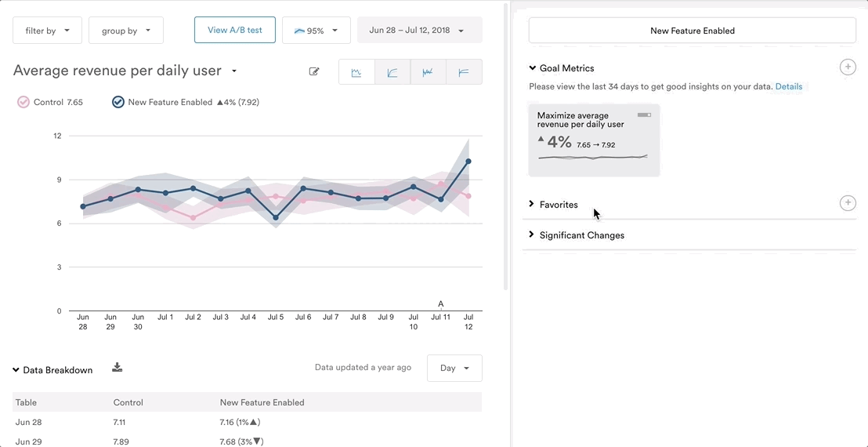The image size is (868, 447).
Task: Click plus icon beside Favorites
Action: pyautogui.click(x=848, y=203)
